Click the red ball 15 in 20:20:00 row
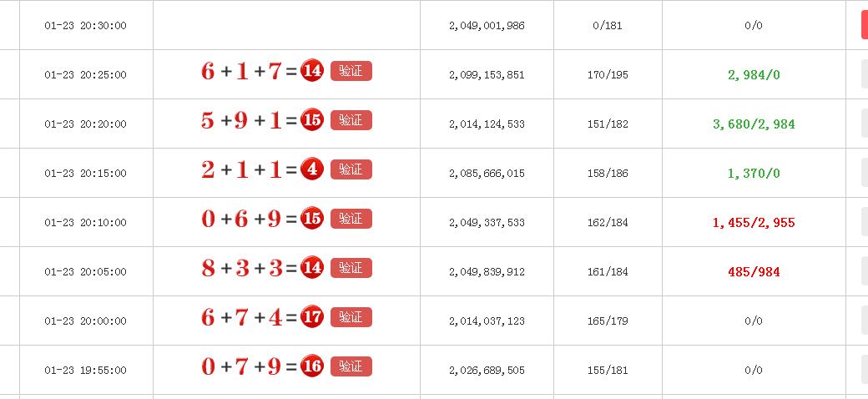 tap(311, 120)
